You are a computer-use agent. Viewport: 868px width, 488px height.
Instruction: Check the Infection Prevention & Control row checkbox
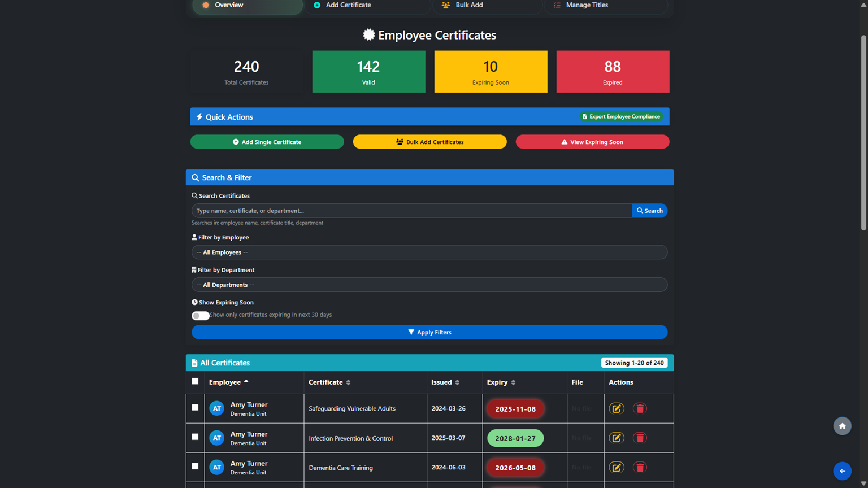click(x=195, y=437)
